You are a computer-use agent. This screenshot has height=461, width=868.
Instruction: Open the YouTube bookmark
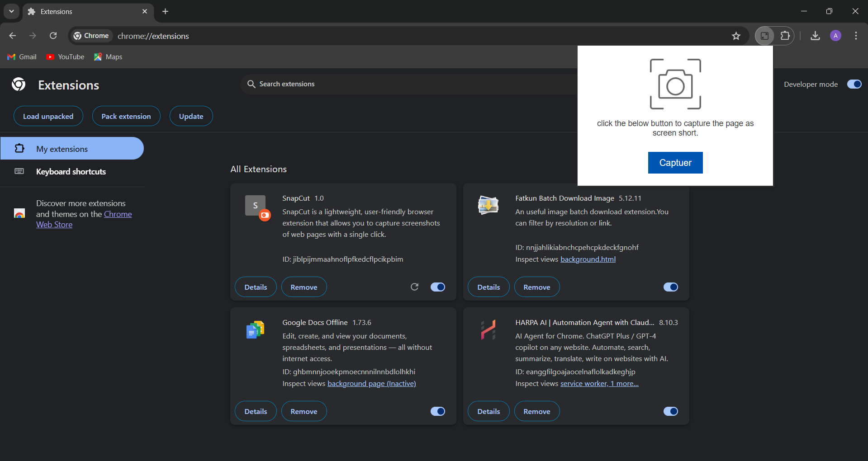(x=66, y=57)
